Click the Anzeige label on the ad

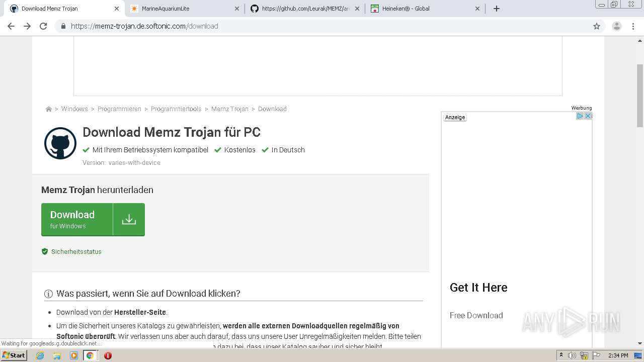coord(455,117)
